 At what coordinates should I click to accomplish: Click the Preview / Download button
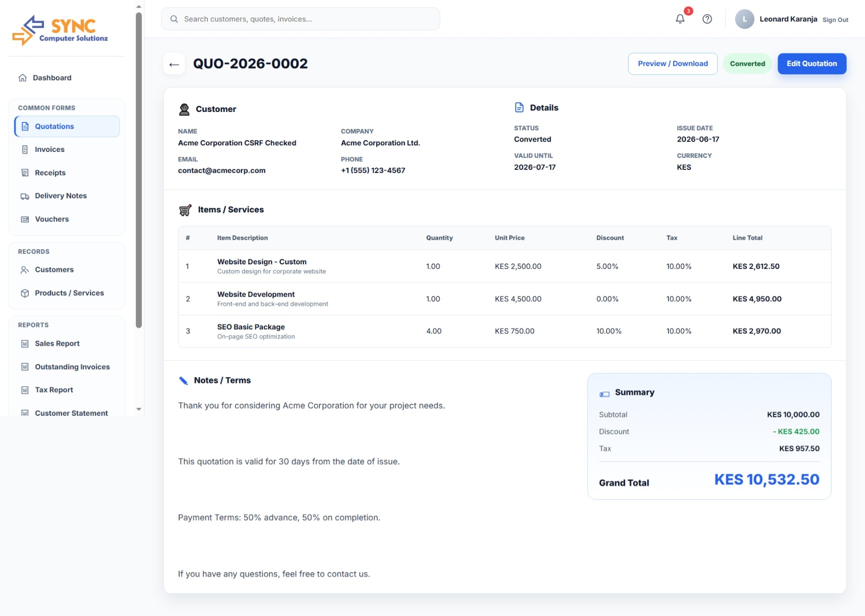tap(673, 64)
